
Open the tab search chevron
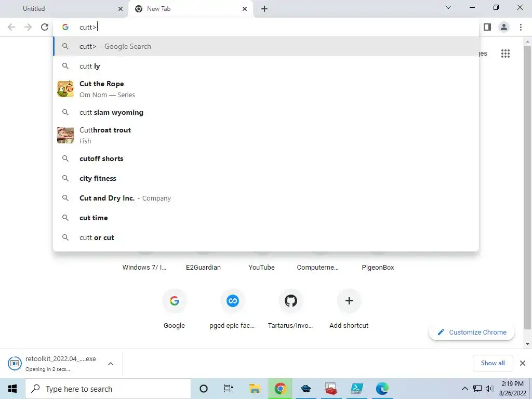click(x=448, y=7)
